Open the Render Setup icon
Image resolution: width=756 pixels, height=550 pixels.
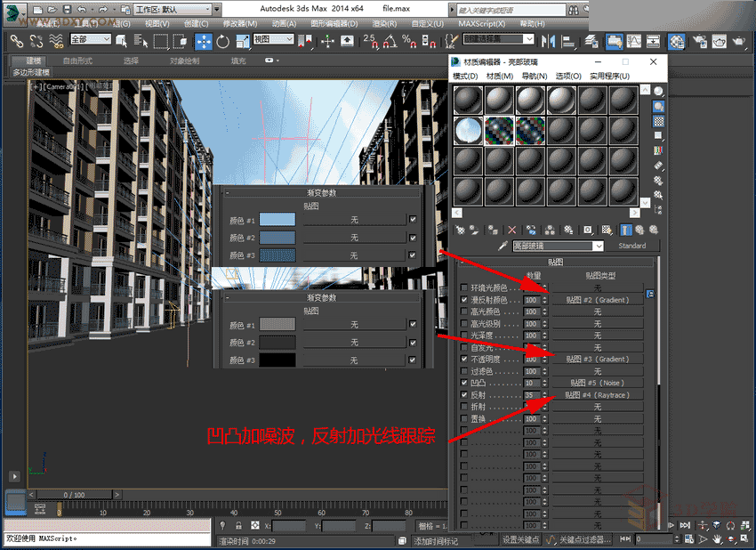(x=700, y=42)
